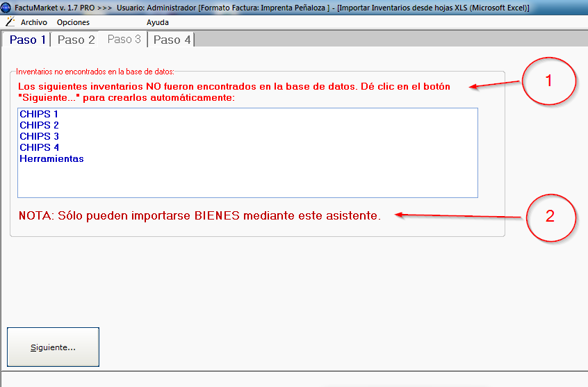The image size is (588, 387).
Task: Click the wand icon beside Archivo
Action: (10, 22)
